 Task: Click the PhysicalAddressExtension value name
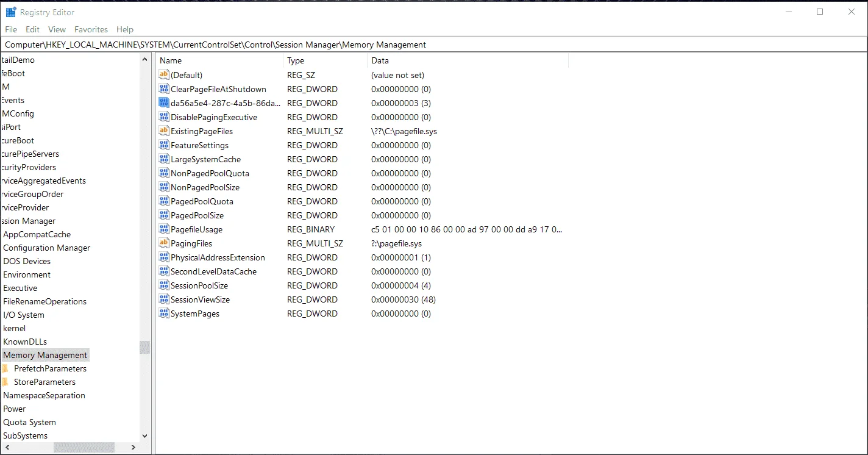(x=218, y=257)
